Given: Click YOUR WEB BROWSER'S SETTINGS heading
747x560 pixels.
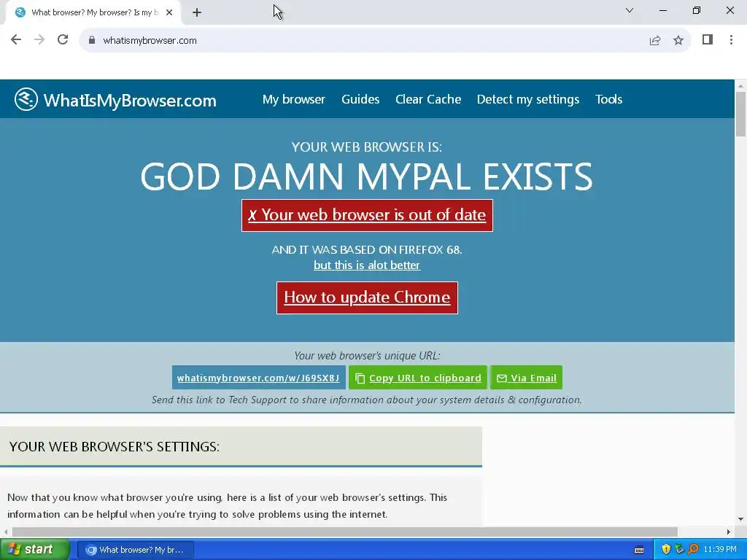Looking at the screenshot, I should [115, 447].
